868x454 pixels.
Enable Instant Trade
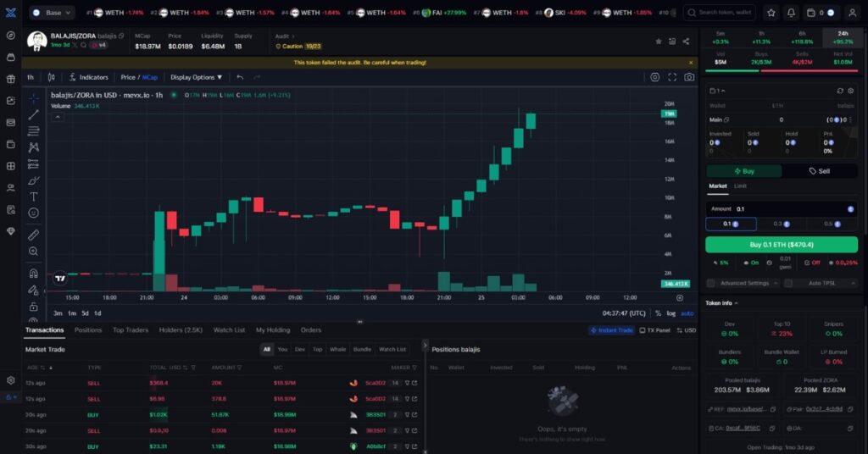[x=612, y=330]
